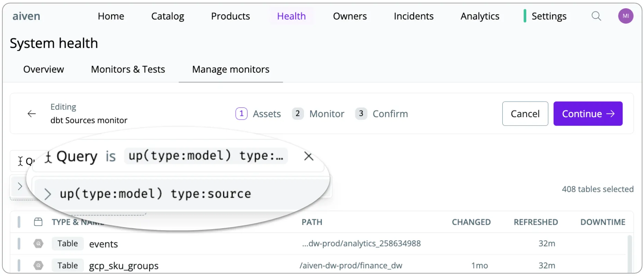Toggle selection for the events row
Image resolution: width=644 pixels, height=276 pixels.
[x=19, y=244]
